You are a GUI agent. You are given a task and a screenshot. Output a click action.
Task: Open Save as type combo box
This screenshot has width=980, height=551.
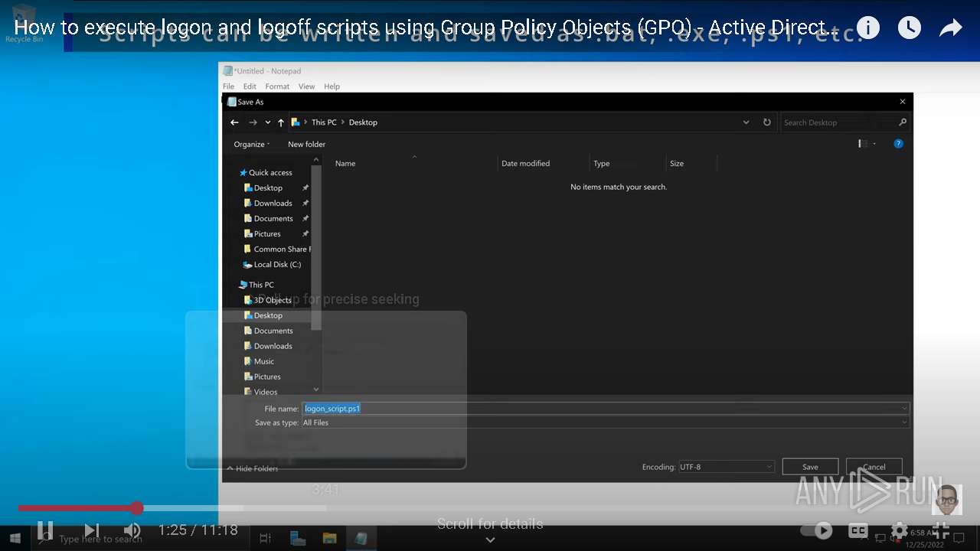coord(606,422)
